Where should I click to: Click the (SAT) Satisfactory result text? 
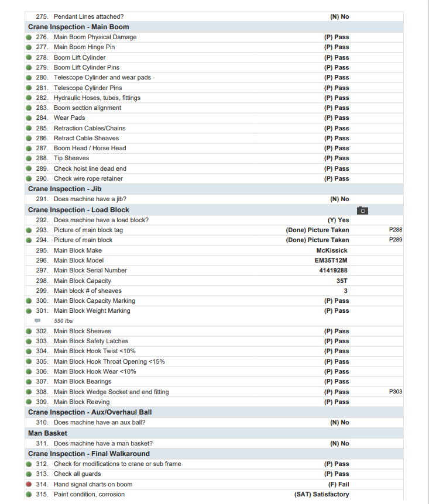[x=321, y=495]
